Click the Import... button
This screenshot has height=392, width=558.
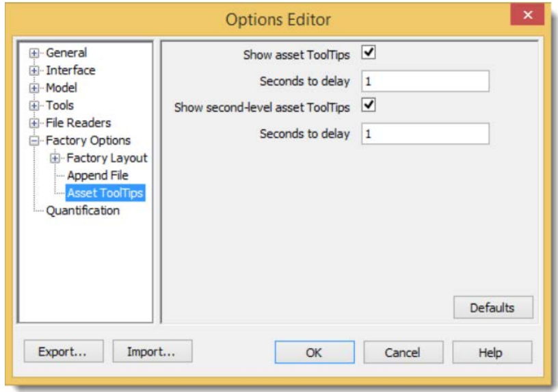(152, 352)
